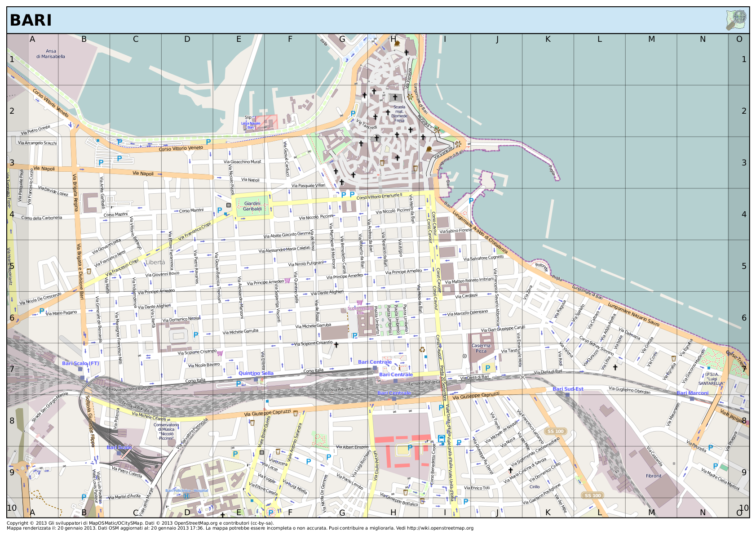The height and width of the screenshot is (535, 756).
Task: Click the parking icon near Via Mario Pagano
Action: (x=42, y=311)
